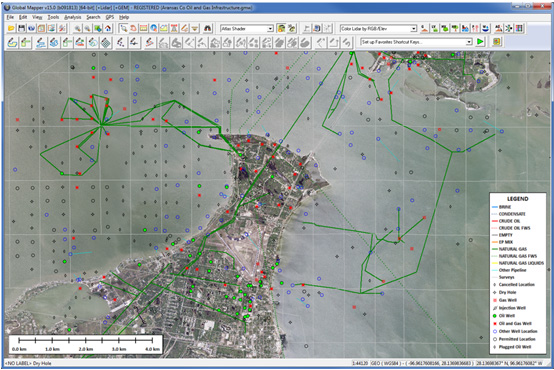Click the binoculars search icon
Viewport: 554px width, 370px height.
click(x=208, y=28)
